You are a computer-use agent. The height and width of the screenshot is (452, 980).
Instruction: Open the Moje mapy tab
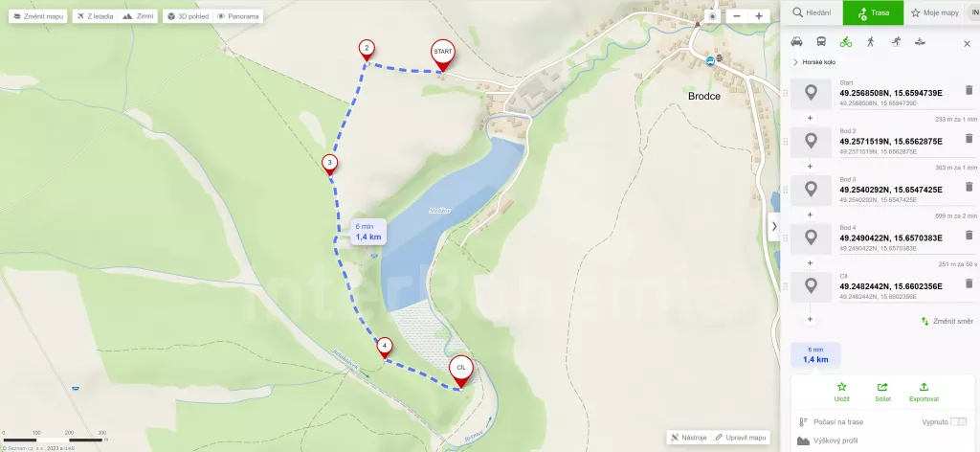pos(935,12)
